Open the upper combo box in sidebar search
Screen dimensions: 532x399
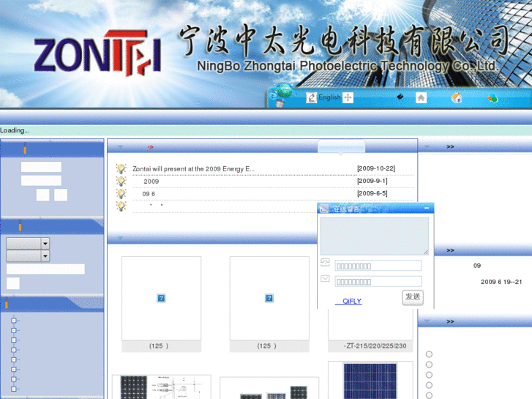pyautogui.click(x=28, y=244)
